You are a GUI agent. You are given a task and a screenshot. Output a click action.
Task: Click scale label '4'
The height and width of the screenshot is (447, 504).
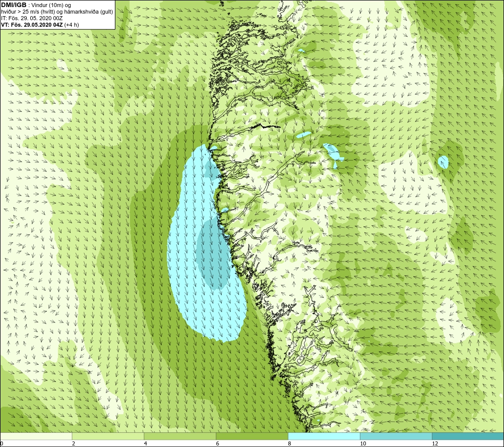146,443
